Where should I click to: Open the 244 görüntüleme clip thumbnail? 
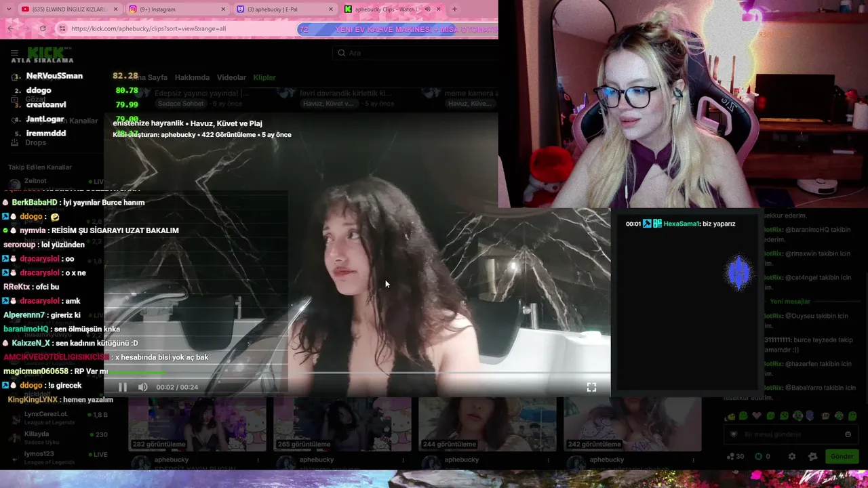coord(488,424)
